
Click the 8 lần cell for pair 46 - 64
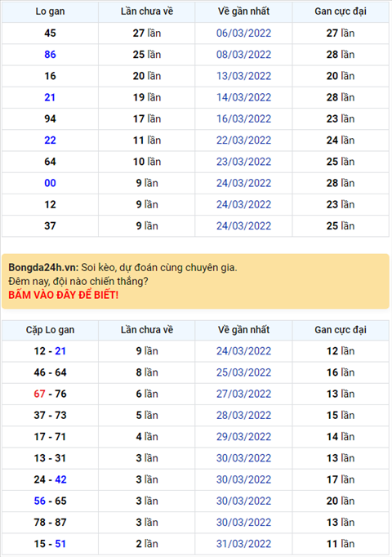pyautogui.click(x=147, y=372)
